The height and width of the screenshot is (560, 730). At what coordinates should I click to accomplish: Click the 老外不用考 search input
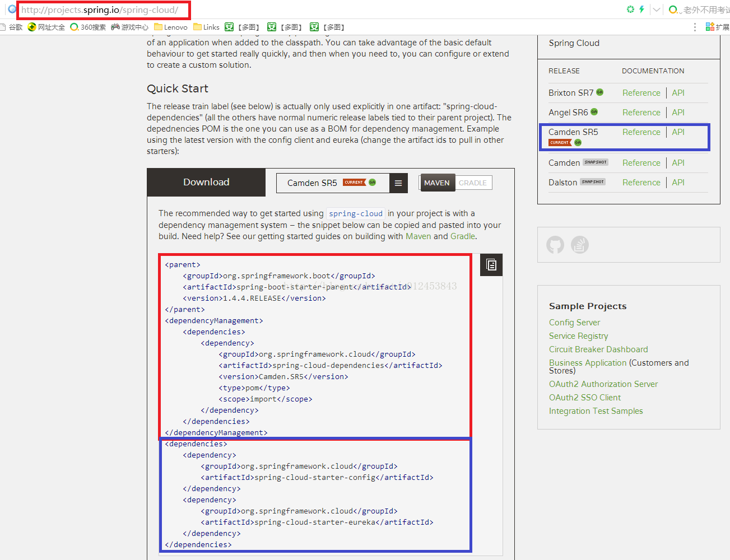[x=706, y=10]
